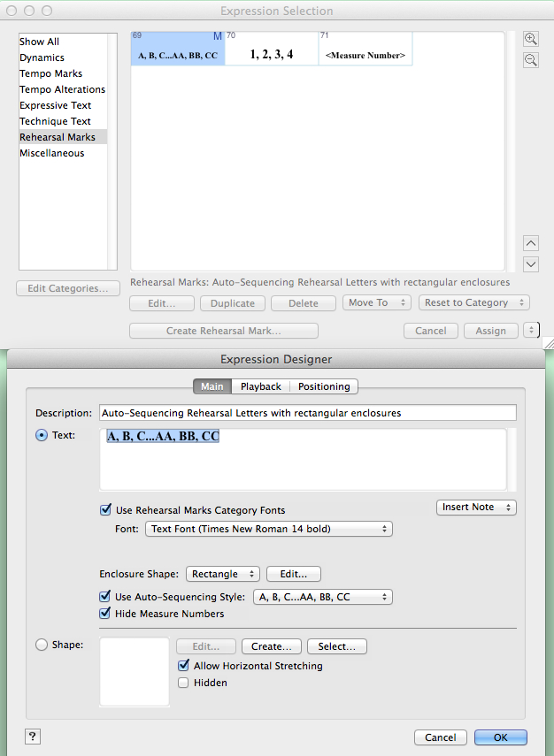Expand the Insert Note dropdown
This screenshot has width=554, height=756.
click(x=476, y=507)
